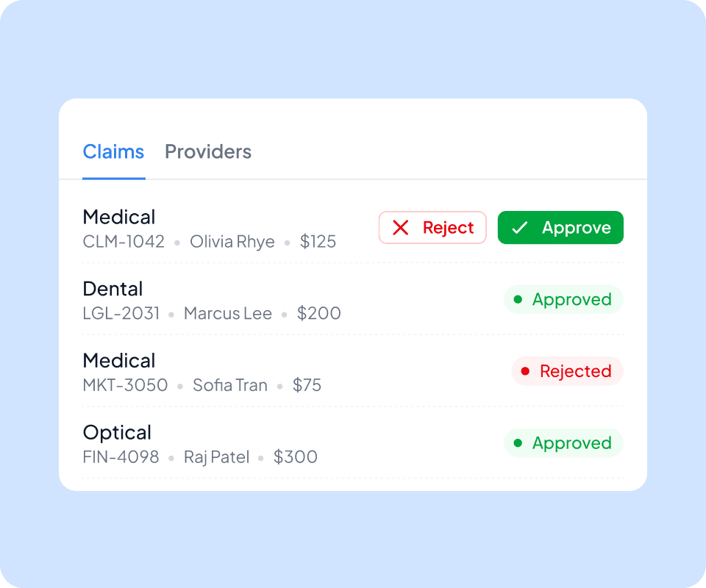
Task: Click claim ID FIN-4098
Action: [x=121, y=457]
